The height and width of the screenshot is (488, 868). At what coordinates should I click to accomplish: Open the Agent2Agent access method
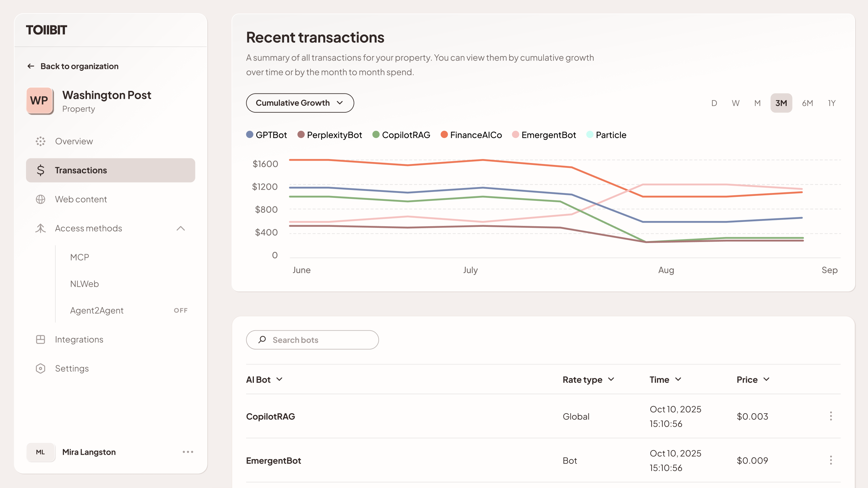(97, 310)
